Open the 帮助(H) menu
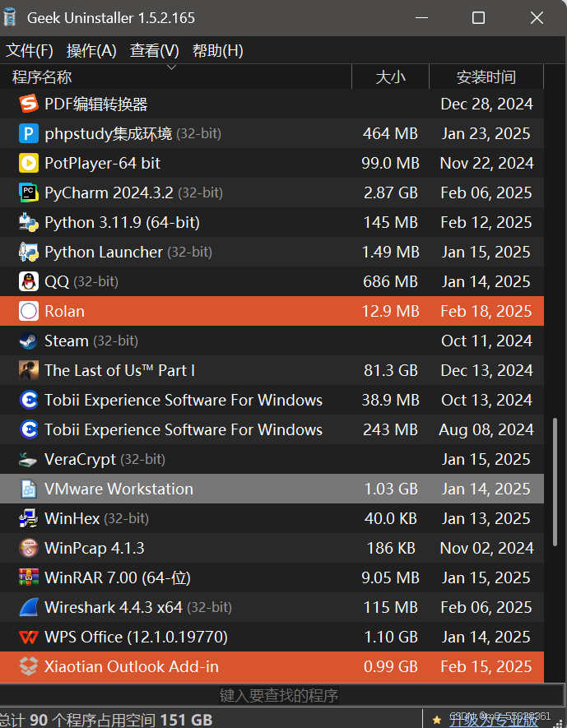 [218, 51]
